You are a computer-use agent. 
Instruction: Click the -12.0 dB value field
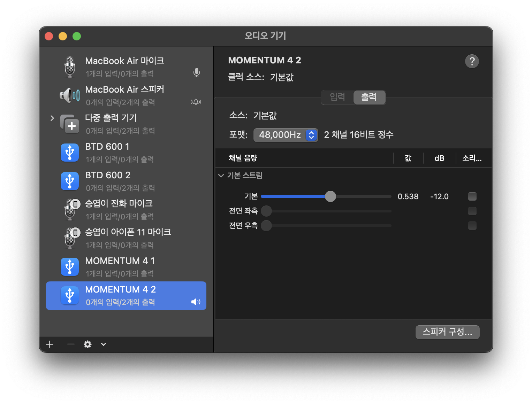(x=440, y=196)
